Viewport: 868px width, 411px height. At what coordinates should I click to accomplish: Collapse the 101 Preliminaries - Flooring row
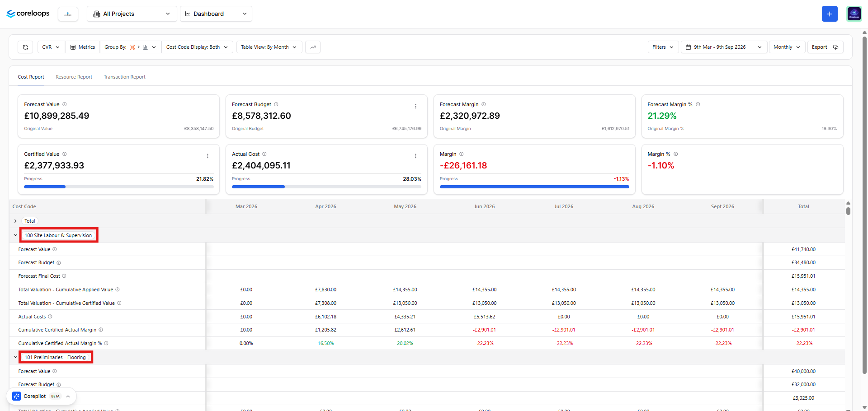point(15,357)
